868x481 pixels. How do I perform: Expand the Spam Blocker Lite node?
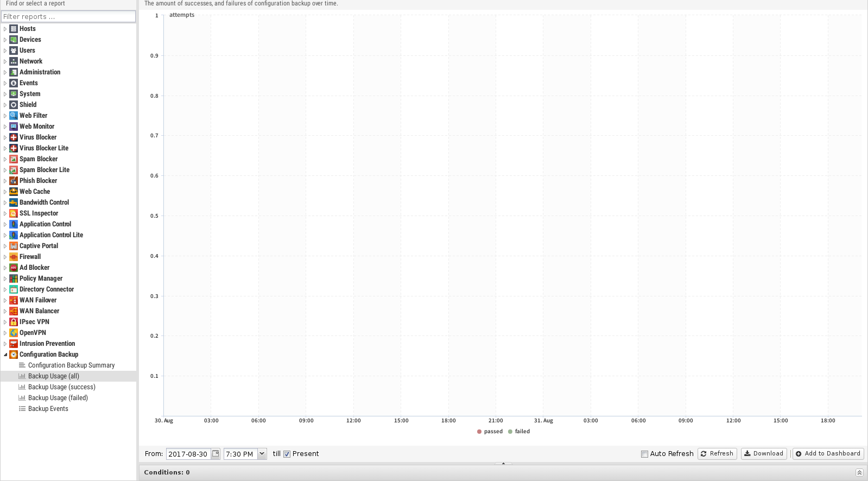5,170
